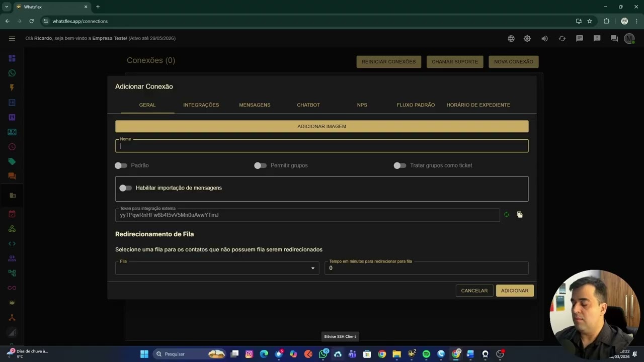Switch to the Integrações tab
This screenshot has height=362, width=644.
(x=201, y=105)
